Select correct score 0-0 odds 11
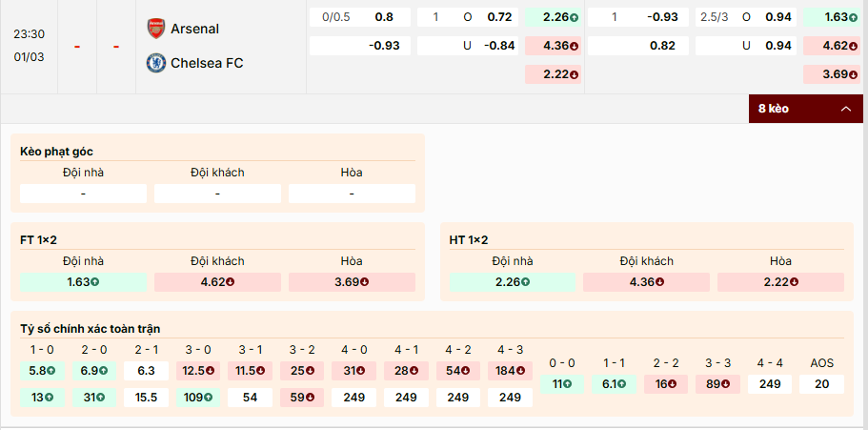868x430 pixels. [561, 384]
